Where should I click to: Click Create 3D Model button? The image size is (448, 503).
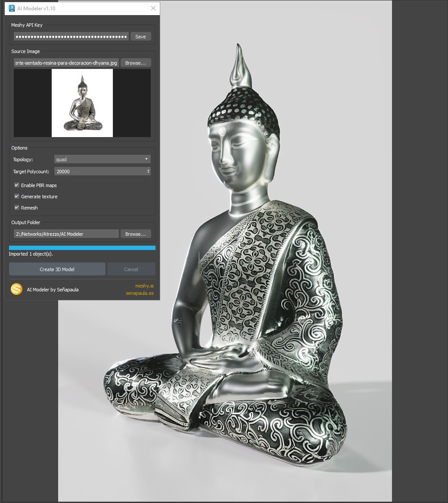57,269
